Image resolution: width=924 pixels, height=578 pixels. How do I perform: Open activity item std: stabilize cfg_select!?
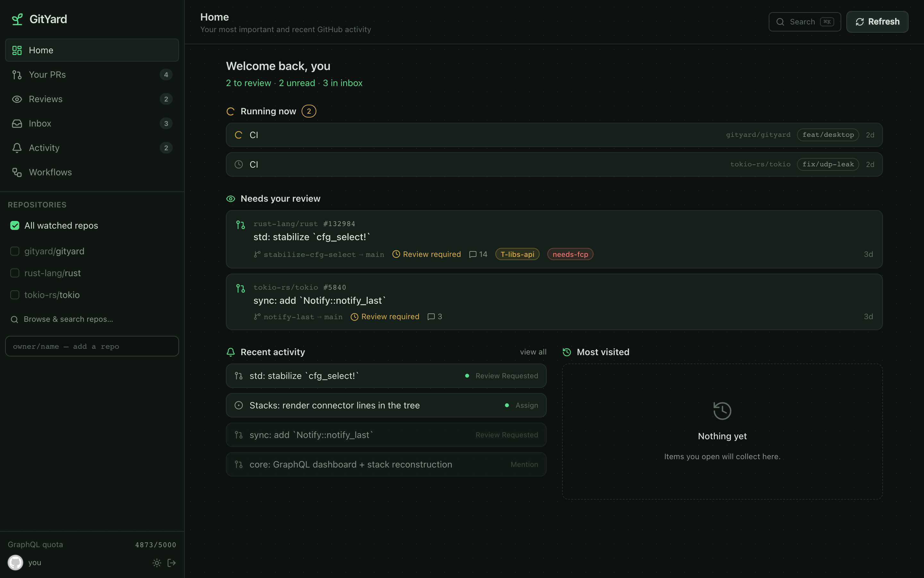pos(386,376)
